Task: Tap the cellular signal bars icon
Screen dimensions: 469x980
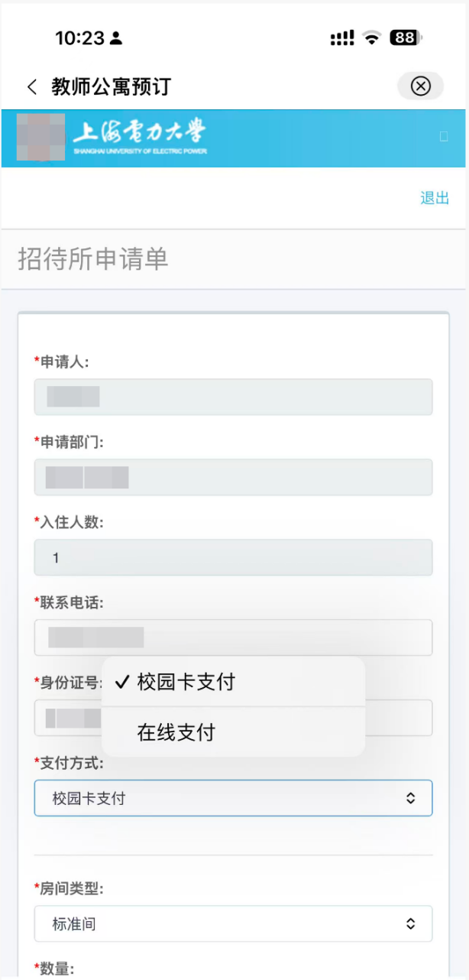Action: click(x=341, y=38)
